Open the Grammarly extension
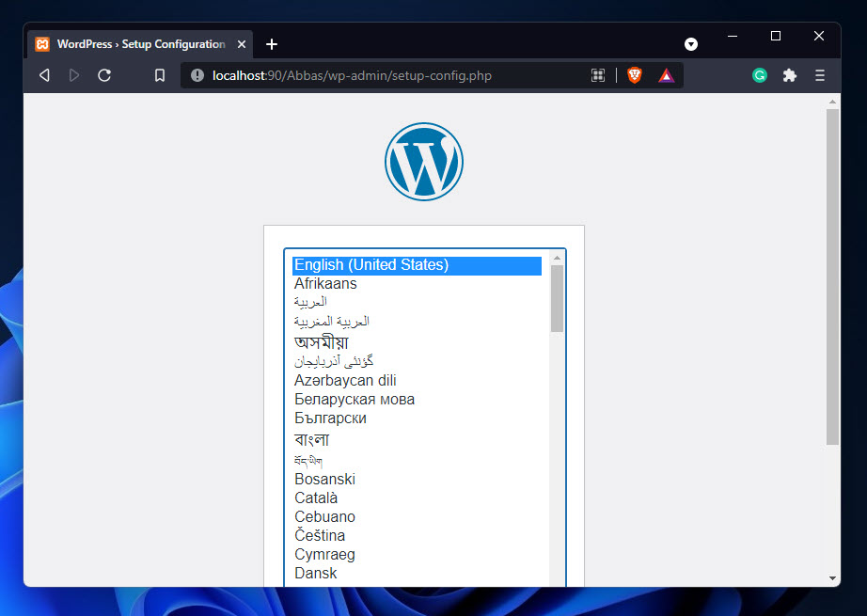Viewport: 867px width, 616px height. tap(760, 75)
